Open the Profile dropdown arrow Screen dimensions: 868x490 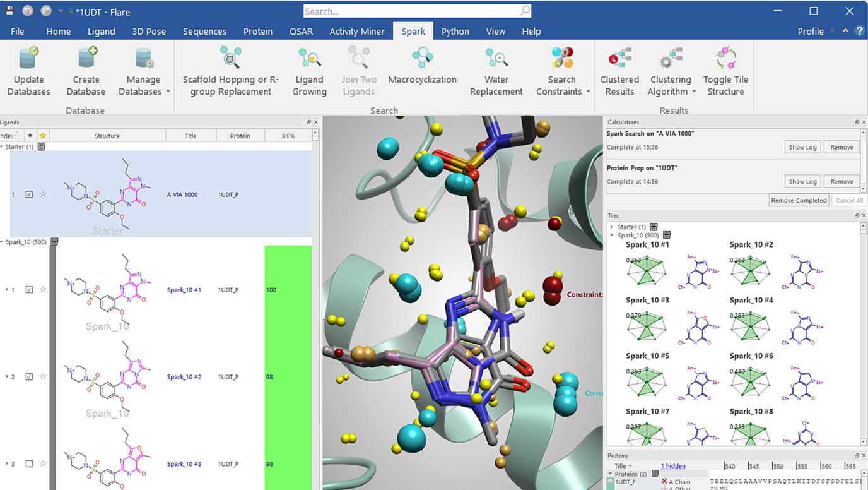point(833,32)
